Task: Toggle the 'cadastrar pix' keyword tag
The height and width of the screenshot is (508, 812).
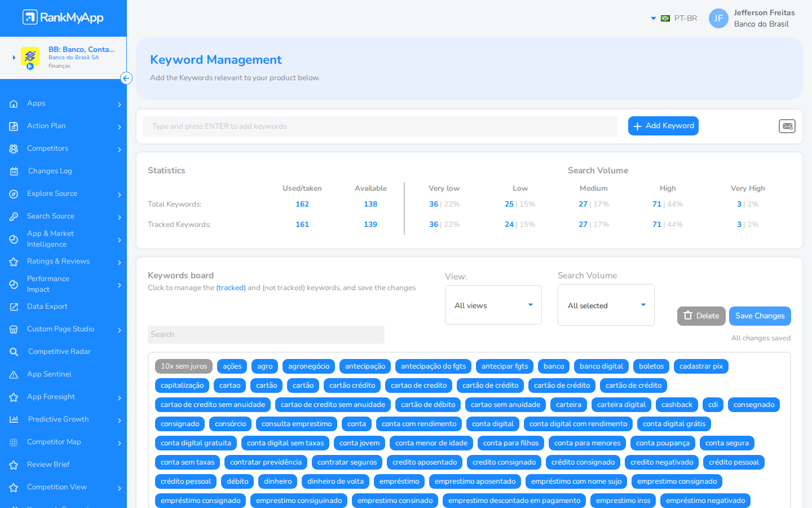Action: (701, 366)
